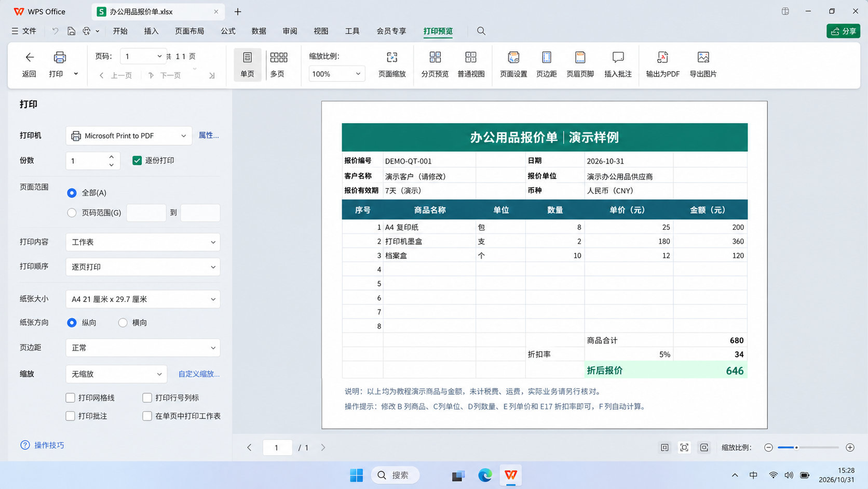Click 插入批注 insert comment icon
Image resolution: width=868 pixels, height=489 pixels.
pos(618,57)
